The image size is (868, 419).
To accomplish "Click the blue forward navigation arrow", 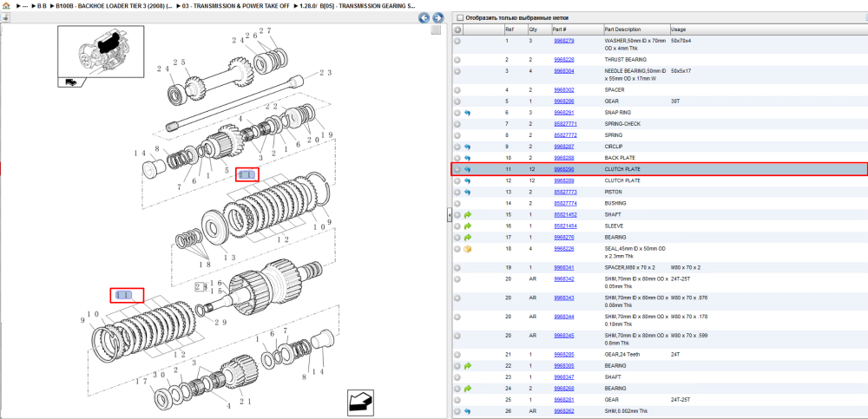I will (x=437, y=17).
